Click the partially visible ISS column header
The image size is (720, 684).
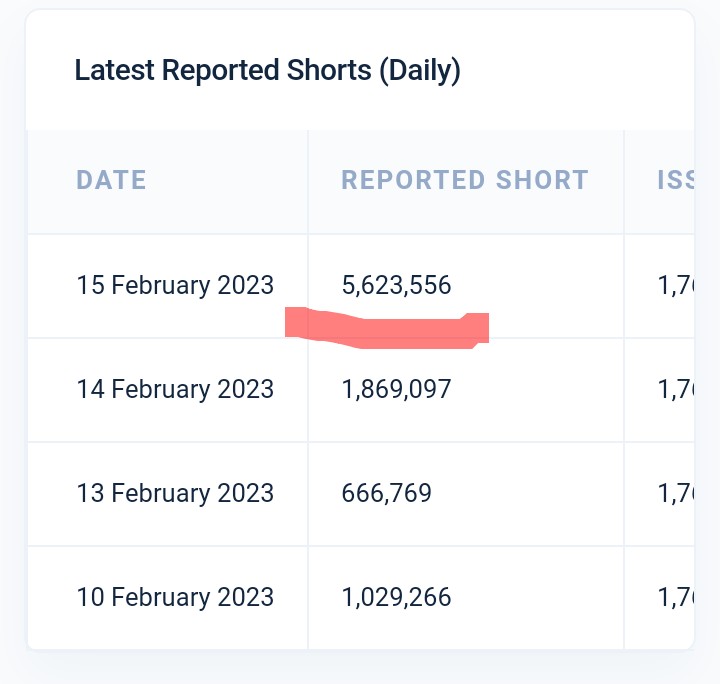[x=674, y=180]
